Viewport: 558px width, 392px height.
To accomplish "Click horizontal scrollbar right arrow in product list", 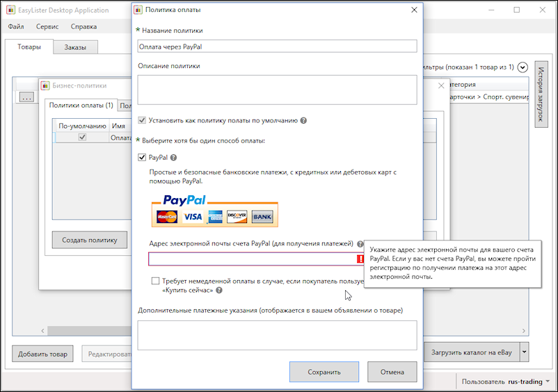I will pyautogui.click(x=524, y=331).
